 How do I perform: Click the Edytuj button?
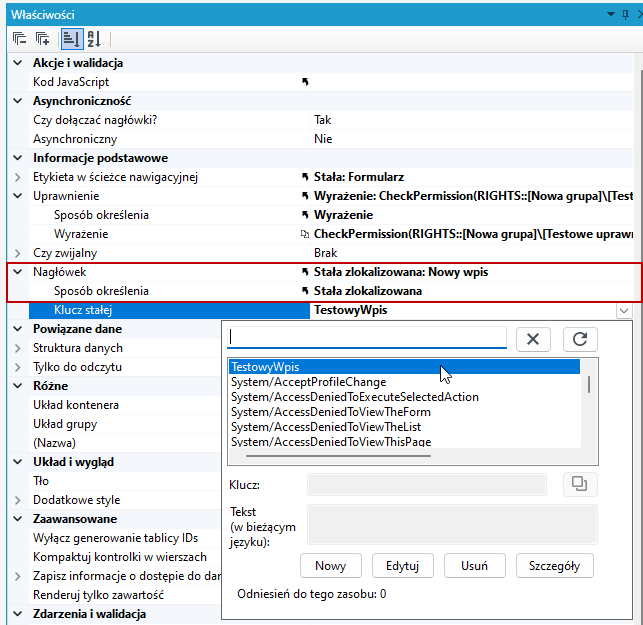403,566
